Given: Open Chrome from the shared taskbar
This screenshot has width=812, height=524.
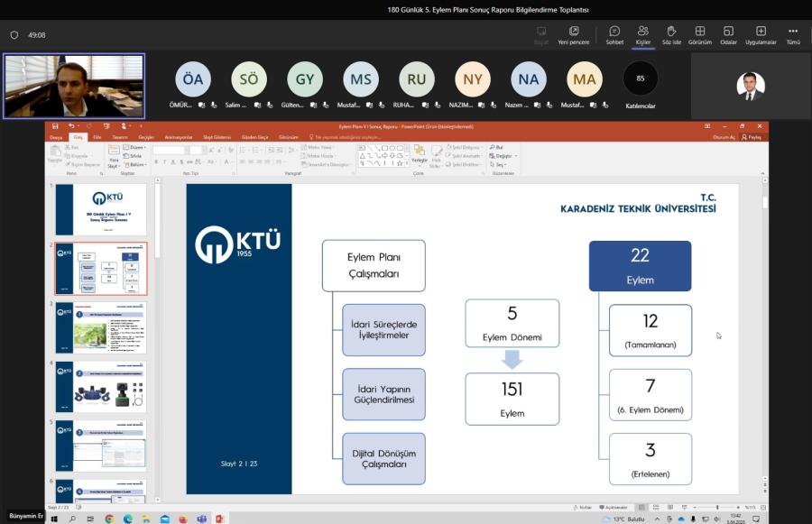Looking at the screenshot, I should [x=109, y=519].
